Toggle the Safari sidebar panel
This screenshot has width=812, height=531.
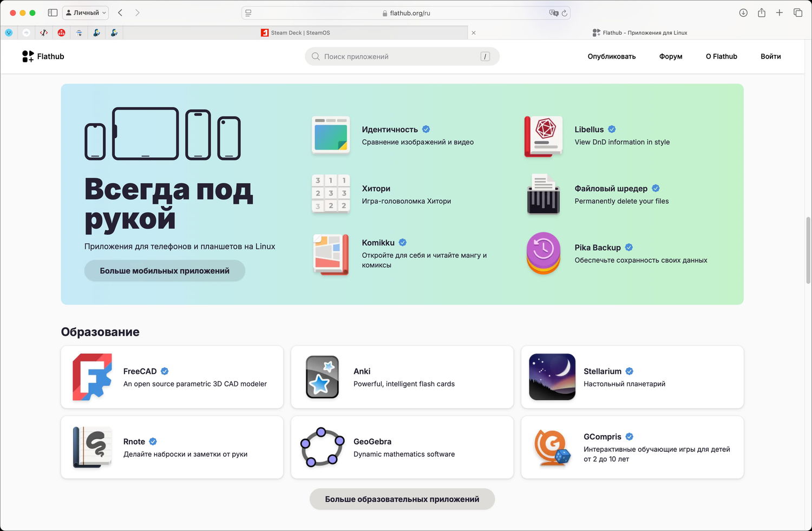point(53,12)
